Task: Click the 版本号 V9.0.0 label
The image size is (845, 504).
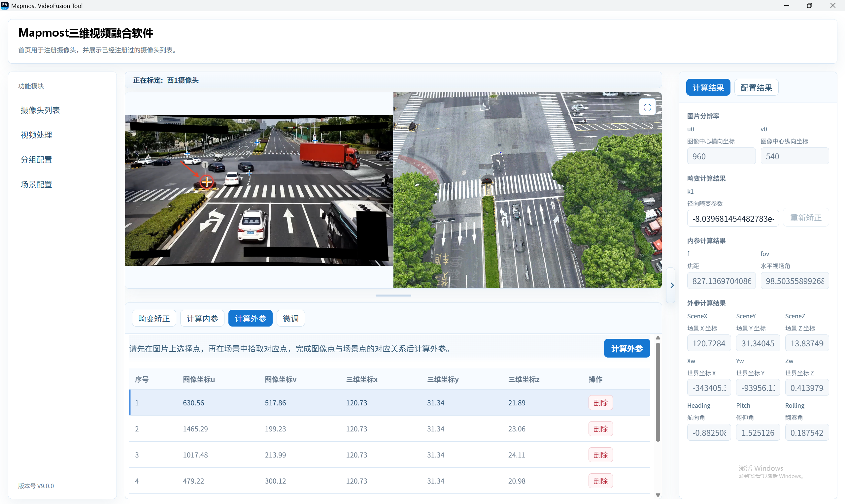Action: point(36,486)
